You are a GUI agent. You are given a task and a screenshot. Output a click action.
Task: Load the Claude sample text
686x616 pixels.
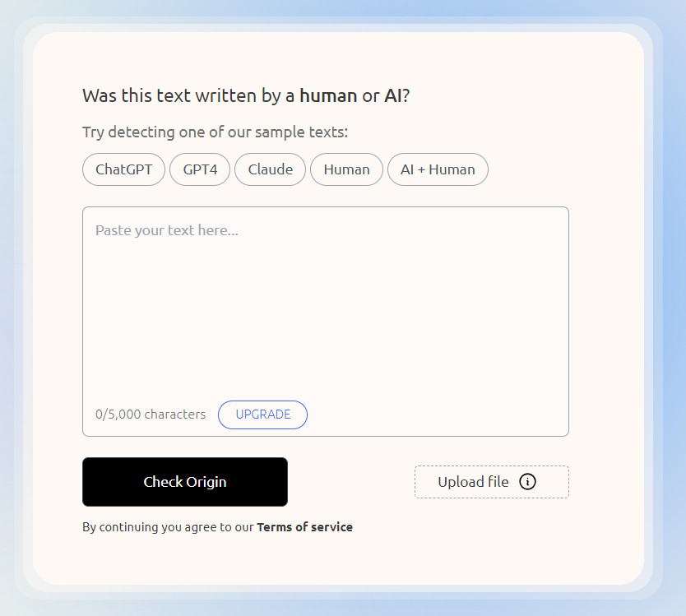tap(271, 169)
